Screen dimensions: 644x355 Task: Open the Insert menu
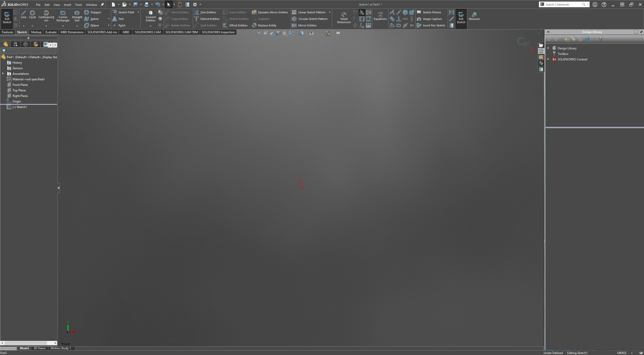(67, 5)
